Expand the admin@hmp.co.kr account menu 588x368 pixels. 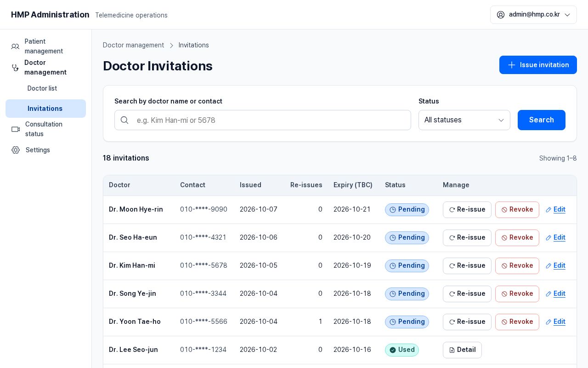pos(533,15)
